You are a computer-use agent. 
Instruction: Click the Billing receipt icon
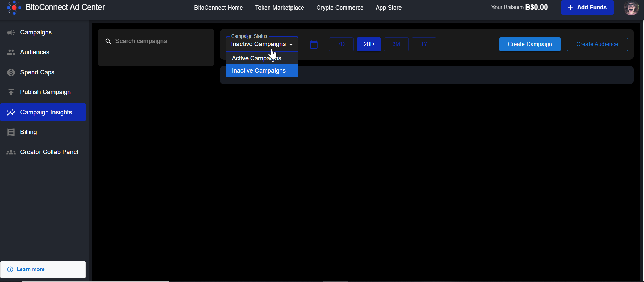(x=11, y=132)
